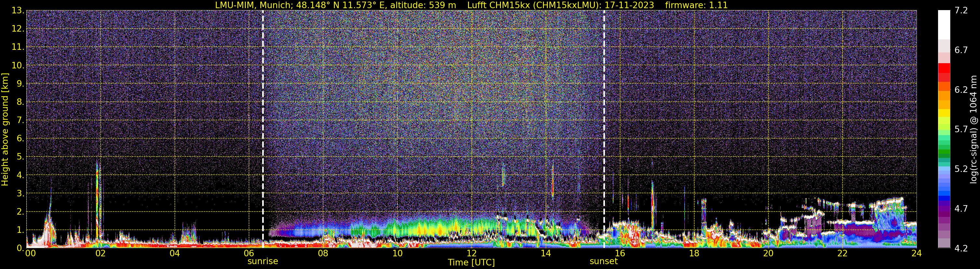Screen dimensions: 980x269
Task: Click the 'Time [UTC]' x-axis label
Action: (x=471, y=262)
